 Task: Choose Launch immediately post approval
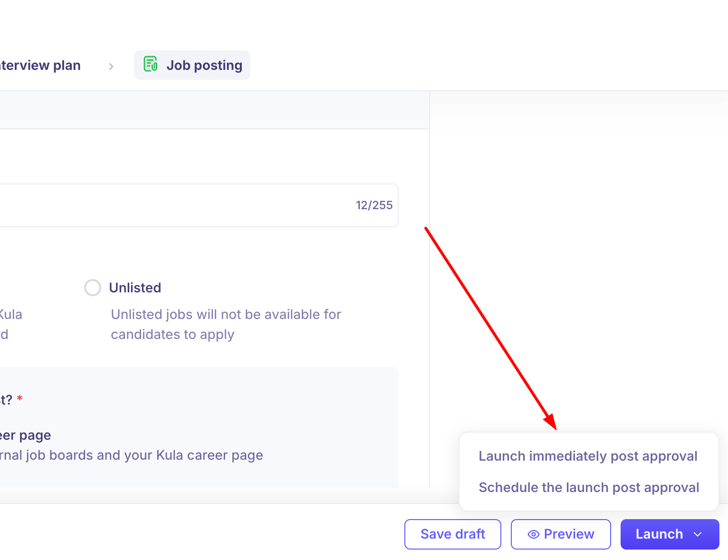(x=588, y=456)
